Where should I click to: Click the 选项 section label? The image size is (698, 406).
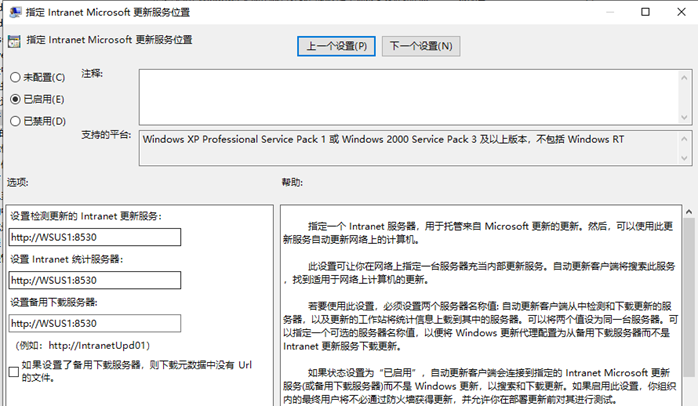click(x=18, y=182)
